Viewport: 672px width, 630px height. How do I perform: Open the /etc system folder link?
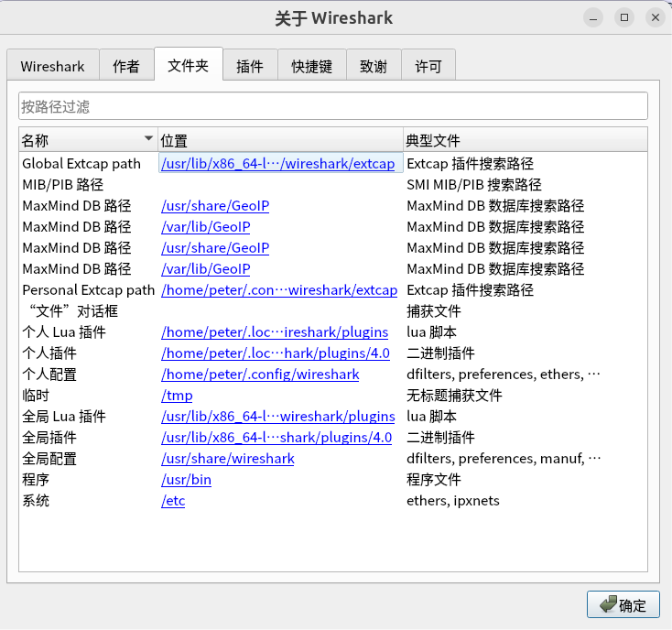coord(173,501)
